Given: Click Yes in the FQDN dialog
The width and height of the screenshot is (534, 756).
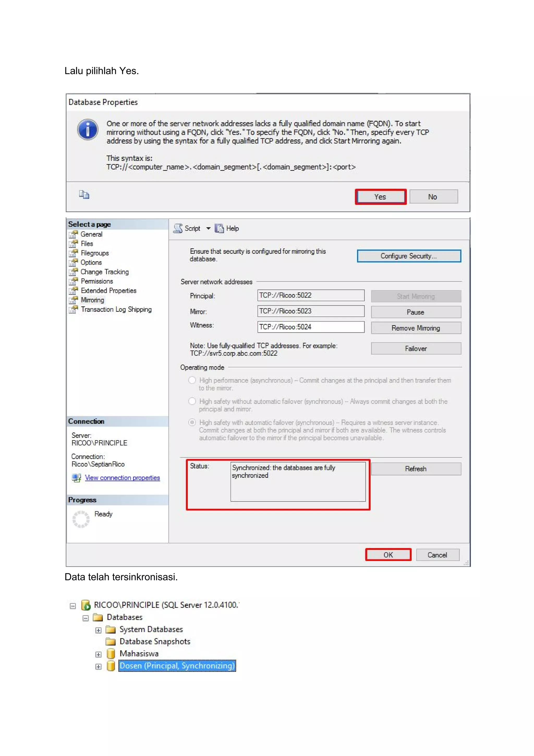Looking at the screenshot, I should [381, 197].
